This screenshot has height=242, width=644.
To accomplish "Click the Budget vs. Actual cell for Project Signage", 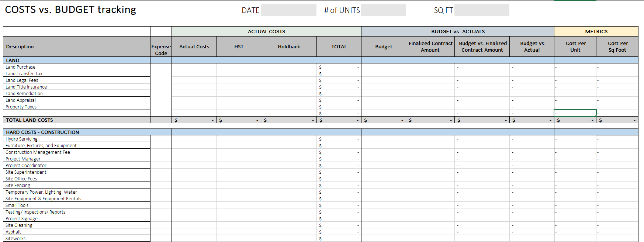I will point(532,218).
